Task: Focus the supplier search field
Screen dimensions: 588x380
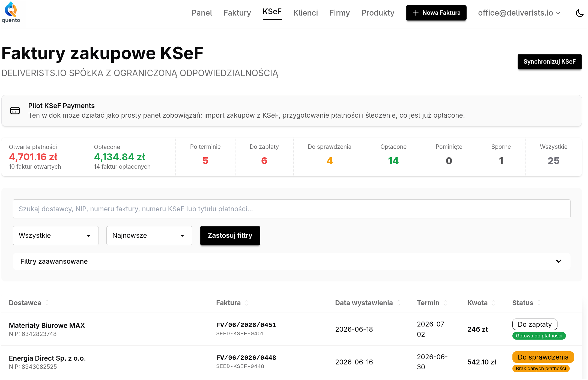Action: (291, 209)
